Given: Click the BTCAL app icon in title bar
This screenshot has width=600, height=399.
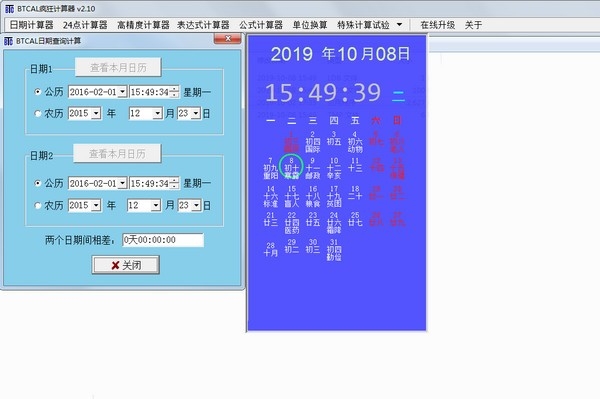Looking at the screenshot, I should click(x=10, y=8).
